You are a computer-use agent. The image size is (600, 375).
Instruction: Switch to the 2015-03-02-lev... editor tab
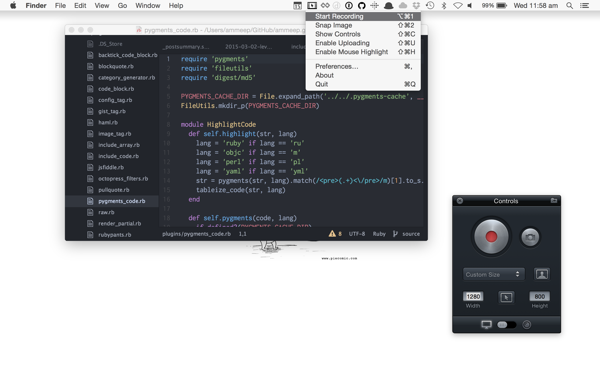[248, 47]
